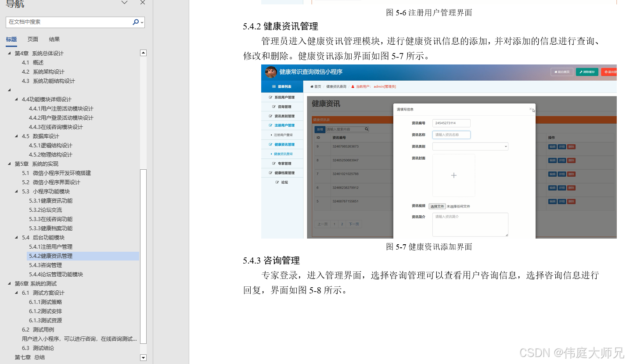This screenshot has width=626, height=364.
Task: Collapse the 5.3 小程序功能模块 triangle
Action: coord(17,192)
